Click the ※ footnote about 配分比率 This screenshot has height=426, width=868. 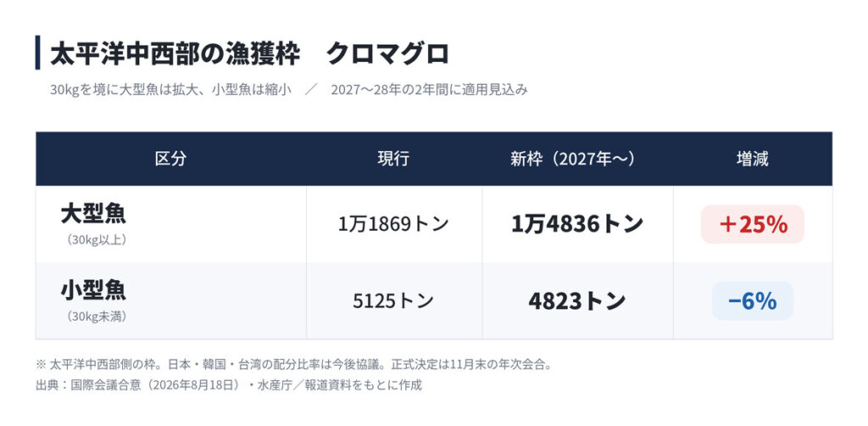(294, 365)
